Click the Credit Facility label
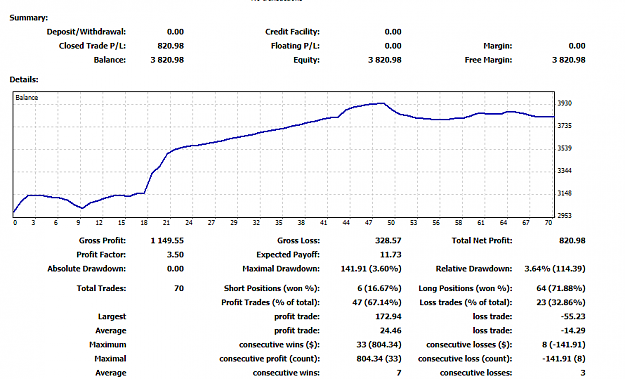 [x=293, y=32]
